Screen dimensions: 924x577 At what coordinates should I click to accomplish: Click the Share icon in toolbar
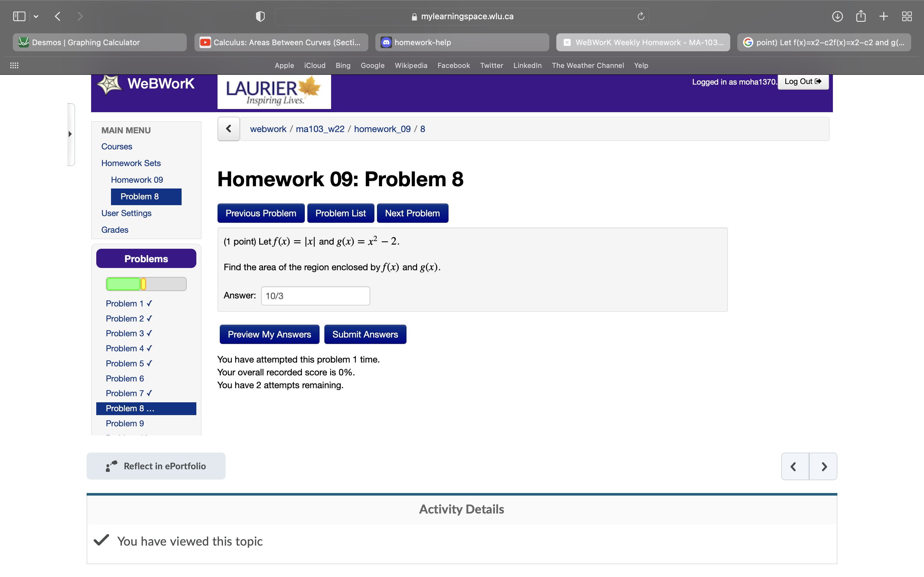[x=860, y=16]
